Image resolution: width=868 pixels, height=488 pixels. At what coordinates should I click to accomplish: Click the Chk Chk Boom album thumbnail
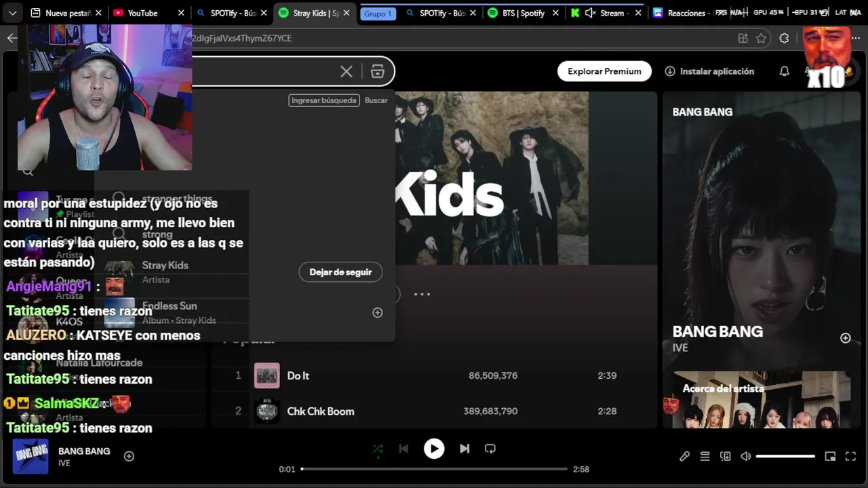[267, 411]
